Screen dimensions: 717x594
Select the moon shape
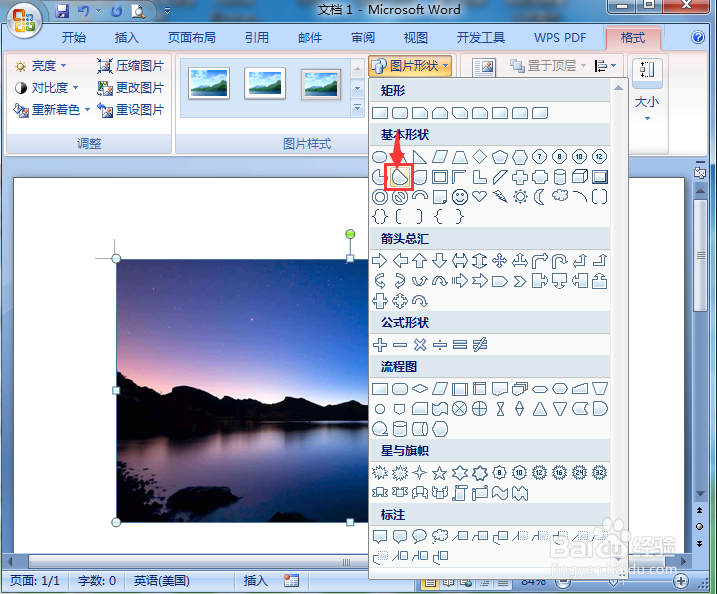tap(540, 197)
